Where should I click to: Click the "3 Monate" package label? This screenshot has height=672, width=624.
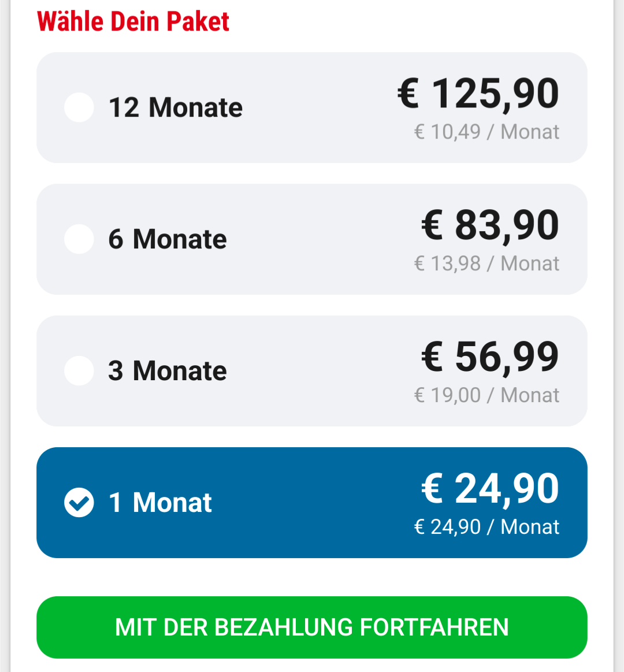(168, 371)
